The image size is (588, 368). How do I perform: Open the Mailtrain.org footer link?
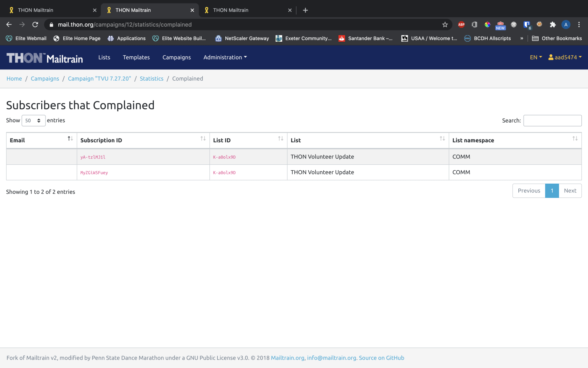pos(288,358)
